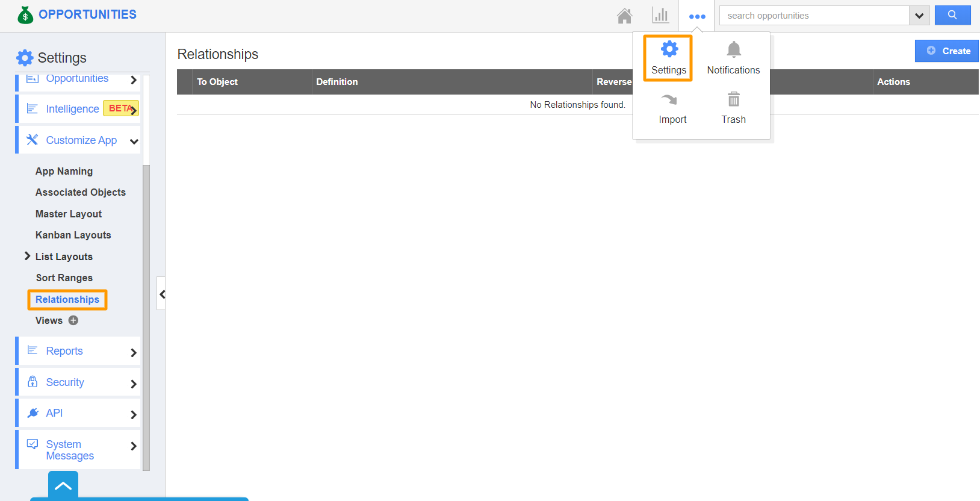Open Associated Objects settings
Viewport: 980px width, 501px height.
[81, 192]
